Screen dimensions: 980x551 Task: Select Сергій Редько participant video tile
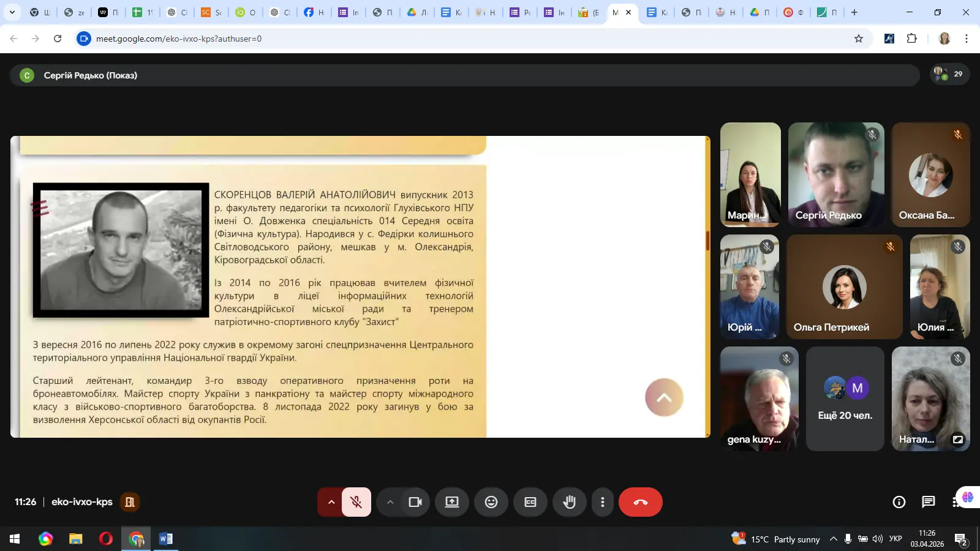pyautogui.click(x=836, y=174)
